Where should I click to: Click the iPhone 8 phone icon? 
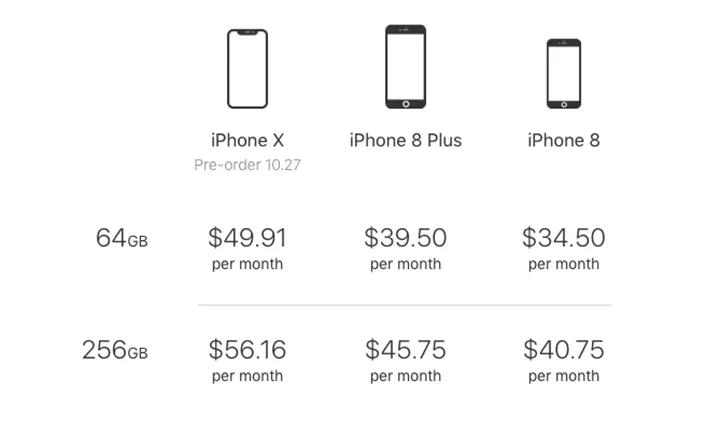pyautogui.click(x=563, y=73)
